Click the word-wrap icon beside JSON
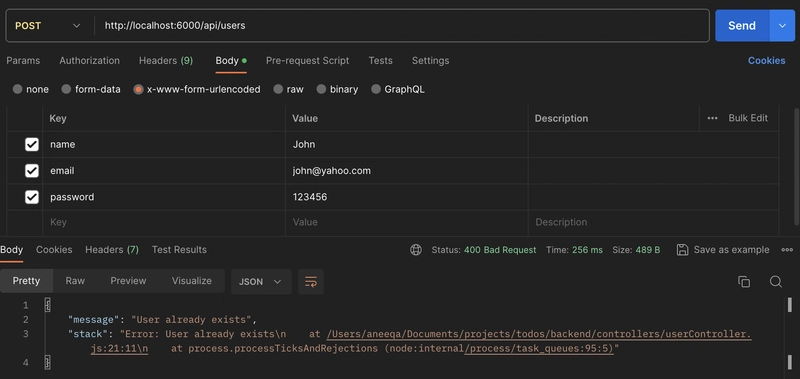Viewport: 800px width, 379px height. pyautogui.click(x=311, y=282)
